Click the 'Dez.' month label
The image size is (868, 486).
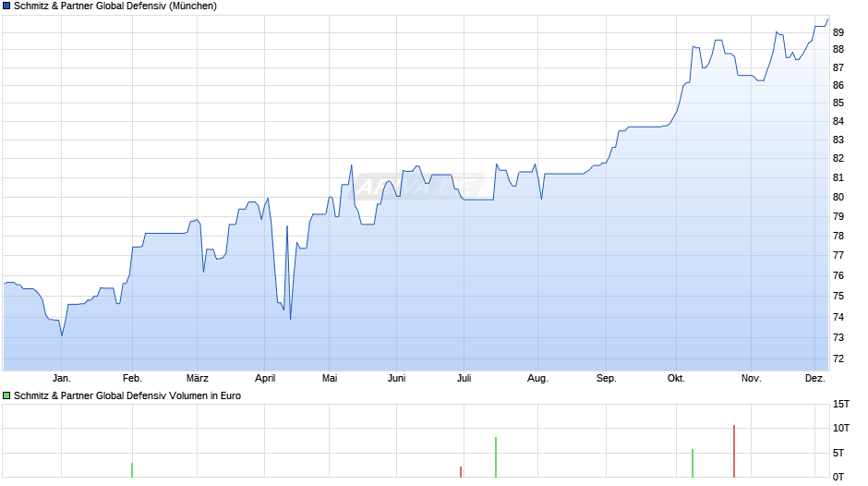[x=814, y=379]
